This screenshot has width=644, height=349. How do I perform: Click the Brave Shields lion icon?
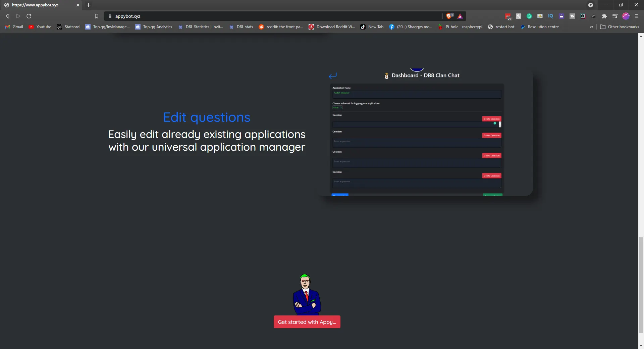(449, 16)
